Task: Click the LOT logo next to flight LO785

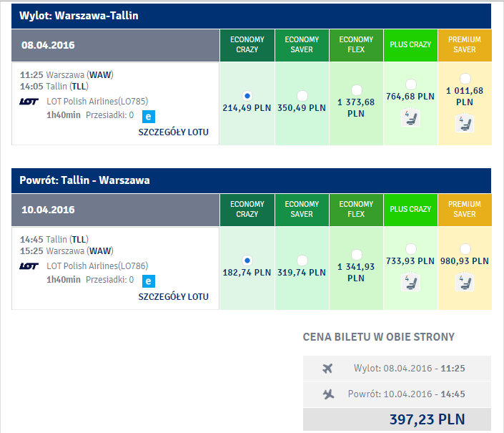Action: [x=29, y=102]
